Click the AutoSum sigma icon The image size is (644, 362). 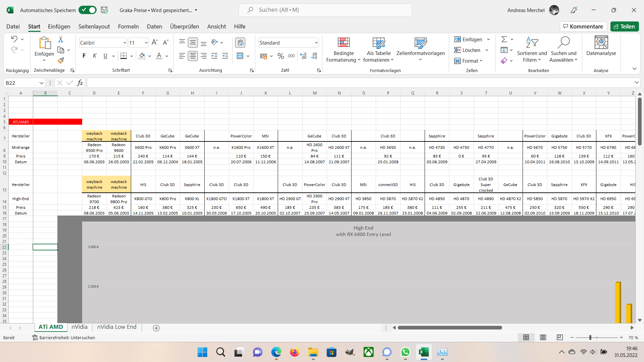pyautogui.click(x=504, y=40)
